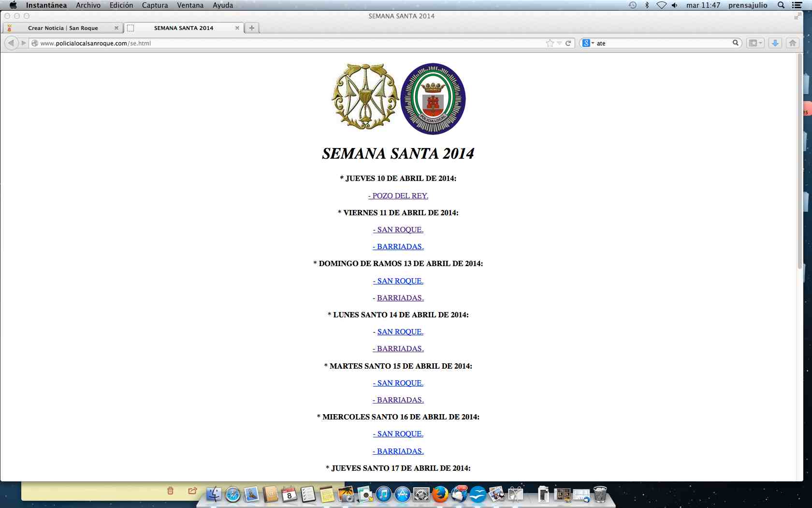Open SAN ROQUE link under Miercoles Santo
The width and height of the screenshot is (812, 508).
point(398,433)
